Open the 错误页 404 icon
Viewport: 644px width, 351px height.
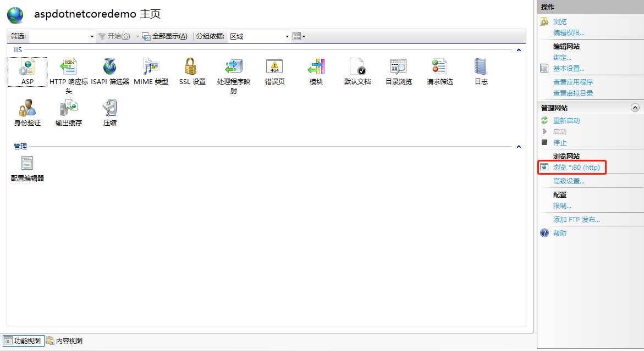coord(274,68)
